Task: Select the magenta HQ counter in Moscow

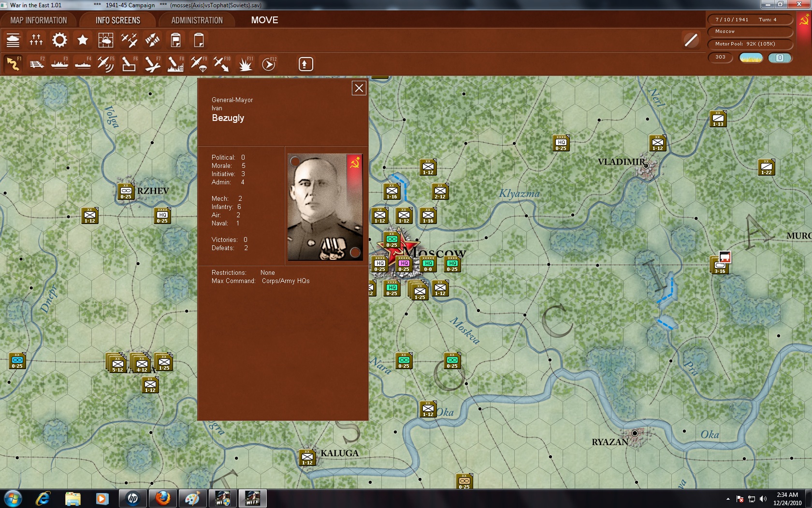Action: point(404,264)
